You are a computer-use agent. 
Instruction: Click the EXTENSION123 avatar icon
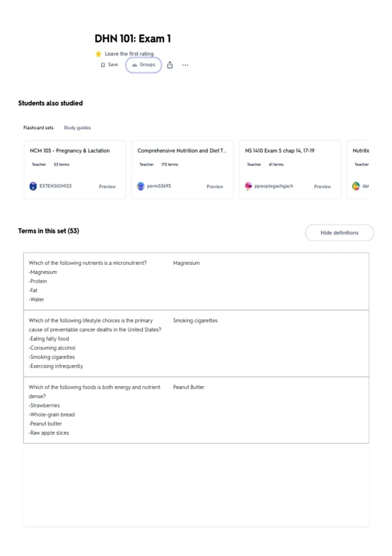(33, 186)
